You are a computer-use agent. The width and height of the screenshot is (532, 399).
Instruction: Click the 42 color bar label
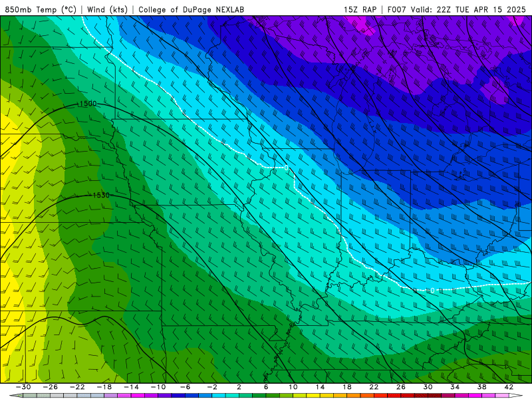coord(509,387)
